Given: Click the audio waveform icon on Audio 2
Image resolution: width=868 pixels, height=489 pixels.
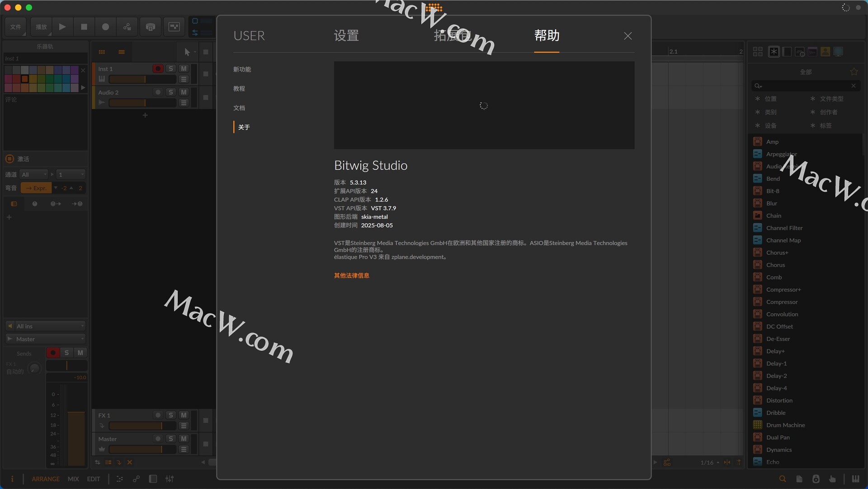Looking at the screenshot, I should click(102, 103).
